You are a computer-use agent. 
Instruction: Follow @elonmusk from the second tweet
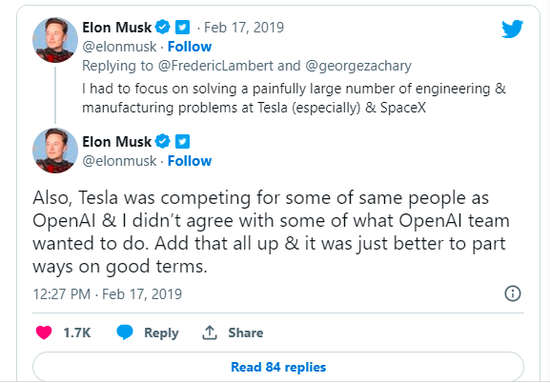click(x=189, y=161)
